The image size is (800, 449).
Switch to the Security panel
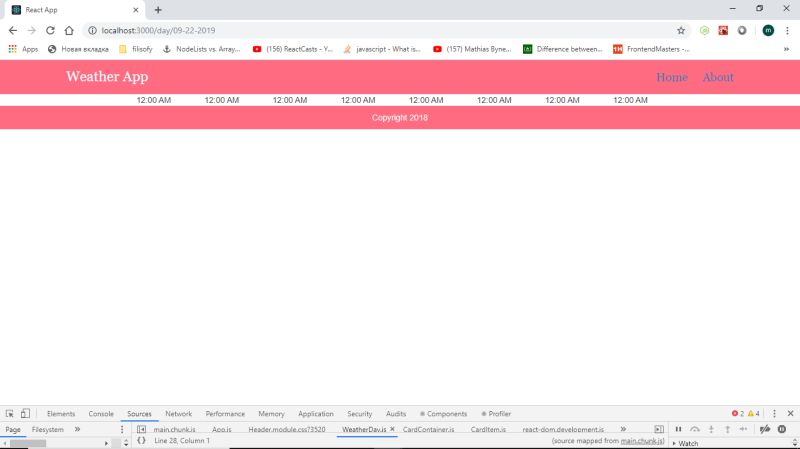[x=360, y=414]
